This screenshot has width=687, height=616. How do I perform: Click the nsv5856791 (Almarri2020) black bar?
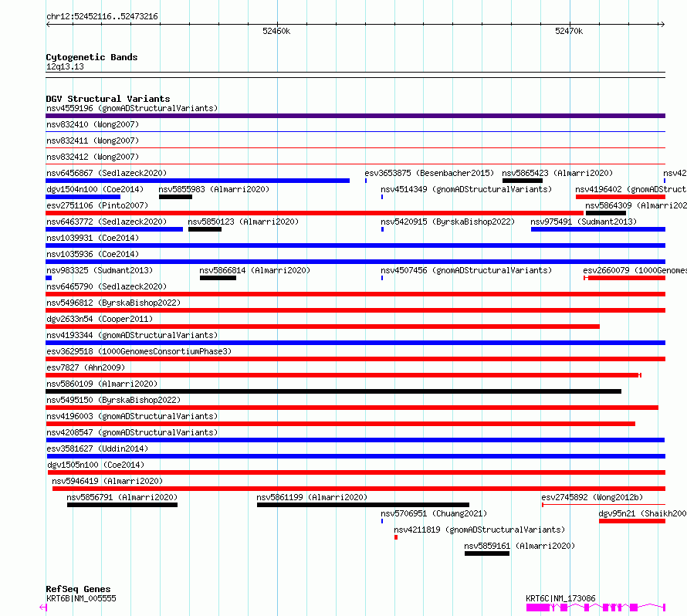tap(122, 505)
